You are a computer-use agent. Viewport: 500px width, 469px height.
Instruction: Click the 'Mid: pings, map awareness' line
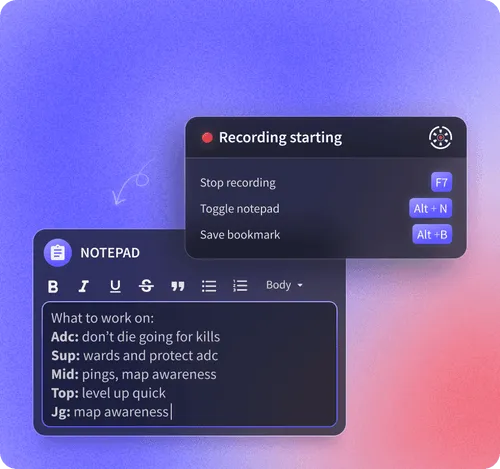click(x=134, y=374)
